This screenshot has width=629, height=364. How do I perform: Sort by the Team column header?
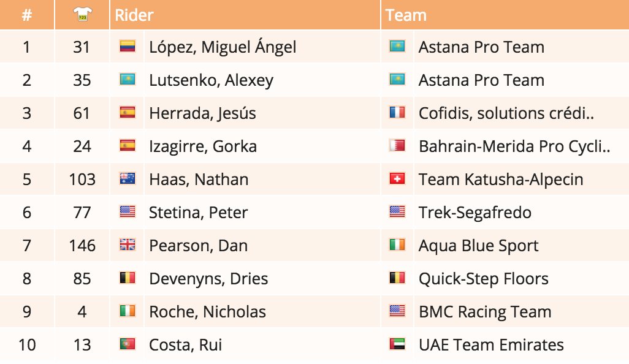(x=406, y=15)
